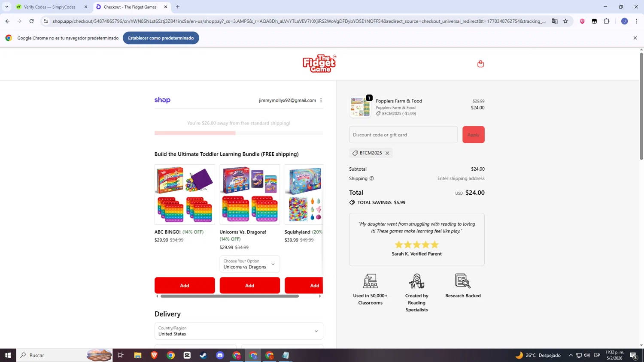Click the ESP language indicator
The height and width of the screenshot is (362, 644).
[597, 355]
